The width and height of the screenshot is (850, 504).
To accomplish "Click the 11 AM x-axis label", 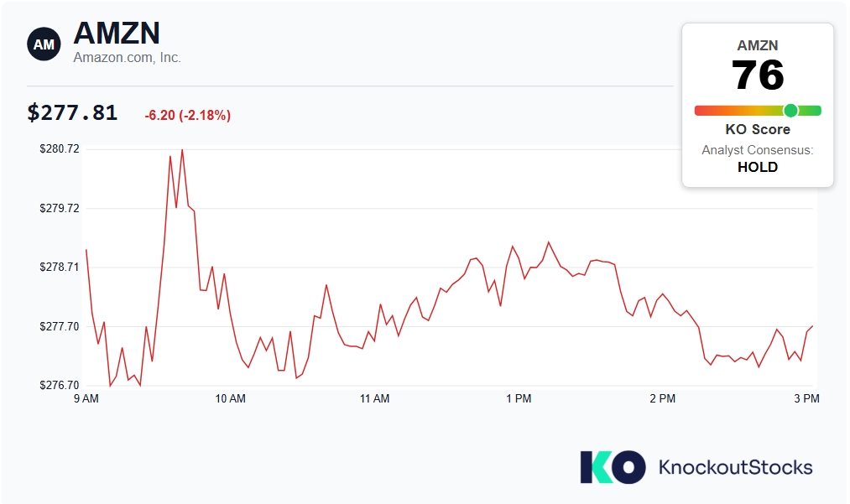I will (374, 398).
